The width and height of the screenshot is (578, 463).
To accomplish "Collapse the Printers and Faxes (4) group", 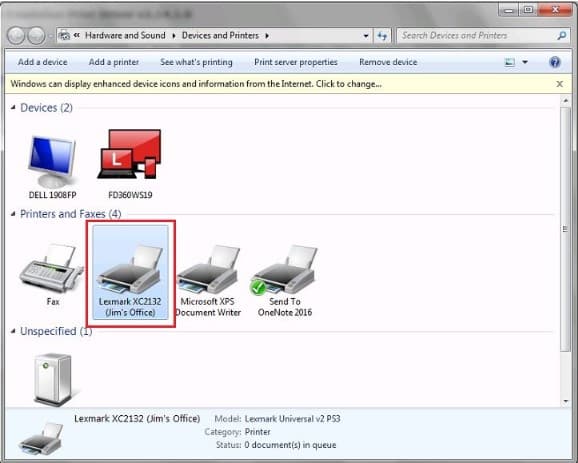I will [x=14, y=214].
